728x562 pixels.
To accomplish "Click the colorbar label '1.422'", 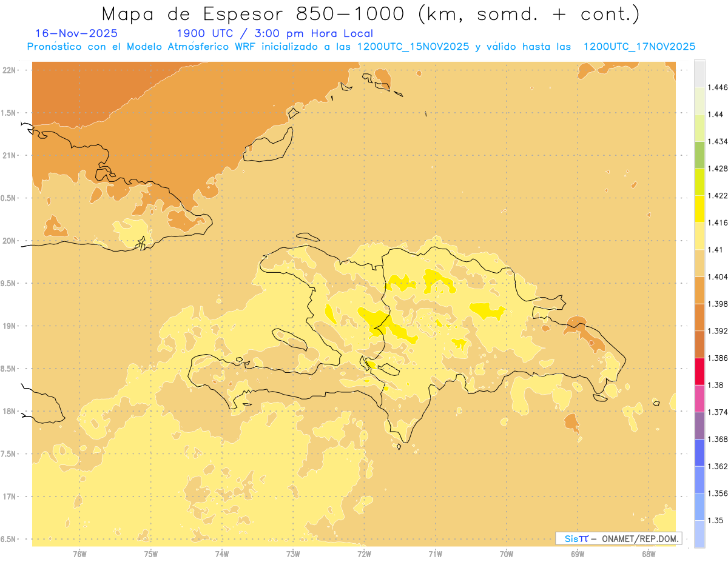I will point(719,195).
